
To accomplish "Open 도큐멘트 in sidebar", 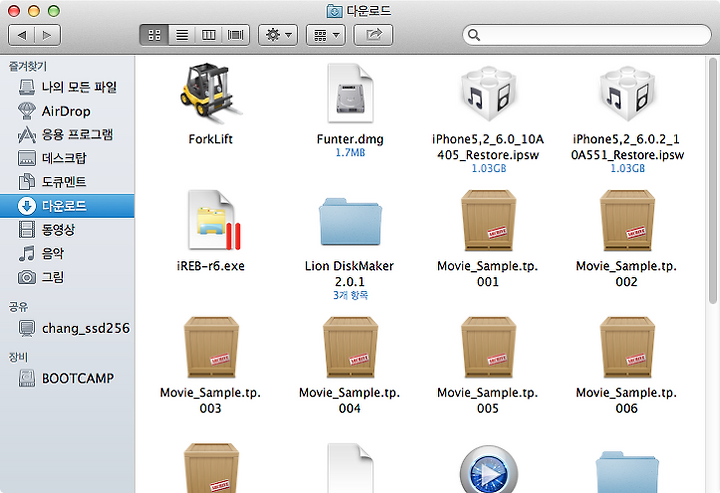I will tap(67, 182).
